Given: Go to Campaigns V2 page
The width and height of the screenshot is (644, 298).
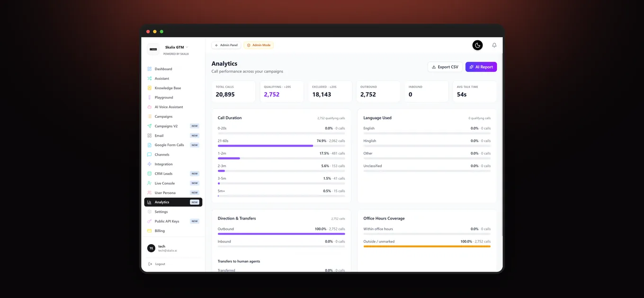Looking at the screenshot, I should (173, 126).
